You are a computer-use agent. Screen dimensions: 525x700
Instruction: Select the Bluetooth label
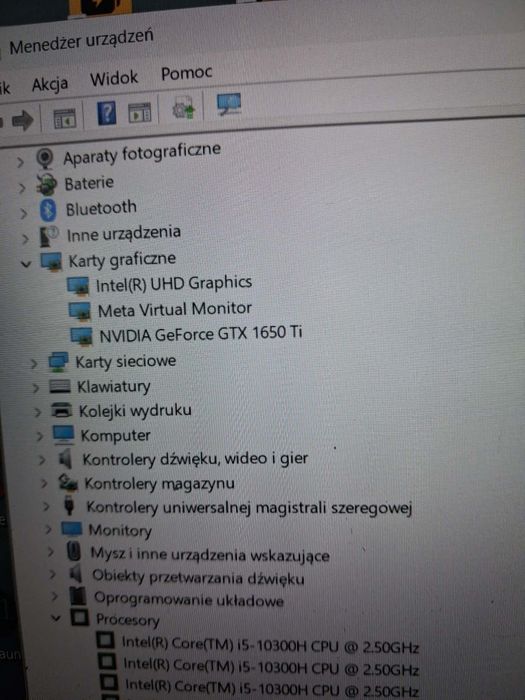coord(101,208)
